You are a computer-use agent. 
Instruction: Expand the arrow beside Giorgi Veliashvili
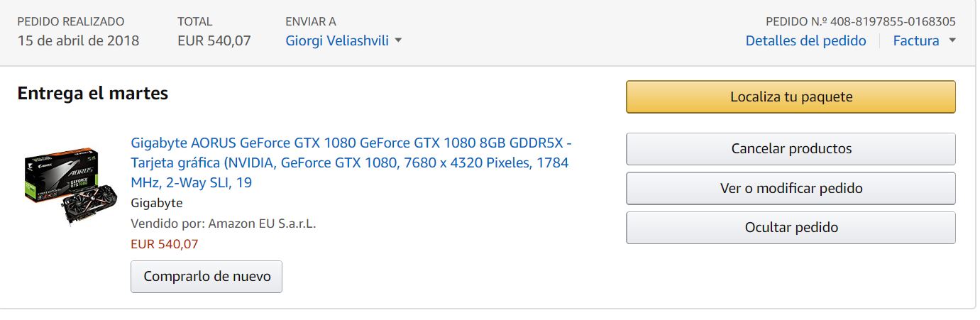398,40
